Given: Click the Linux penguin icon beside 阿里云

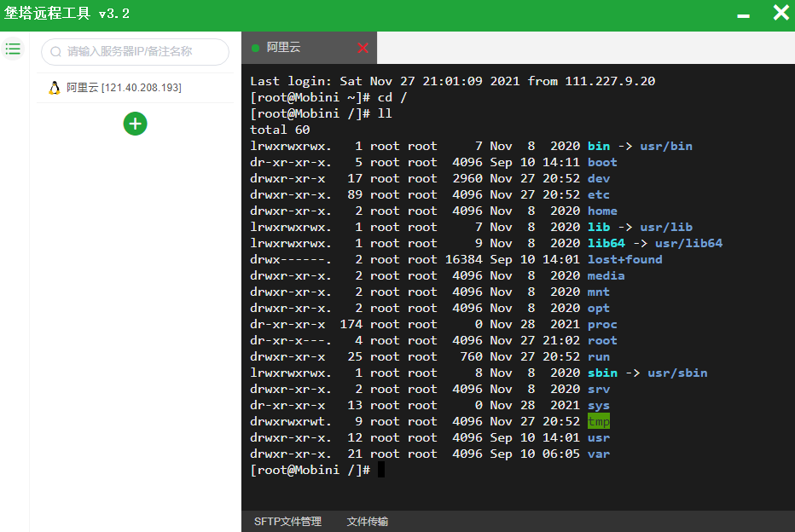Looking at the screenshot, I should pyautogui.click(x=55, y=88).
